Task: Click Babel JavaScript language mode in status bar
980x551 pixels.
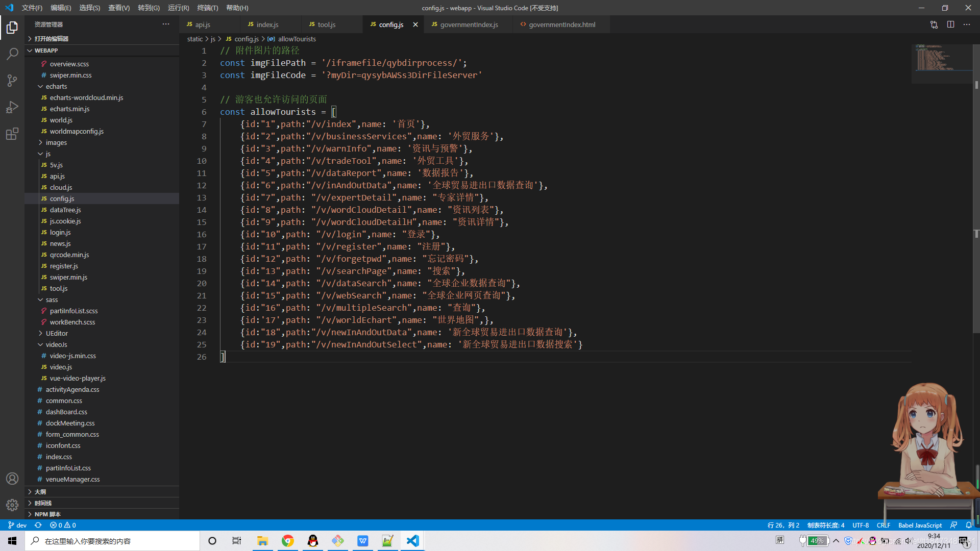Action: pyautogui.click(x=920, y=525)
